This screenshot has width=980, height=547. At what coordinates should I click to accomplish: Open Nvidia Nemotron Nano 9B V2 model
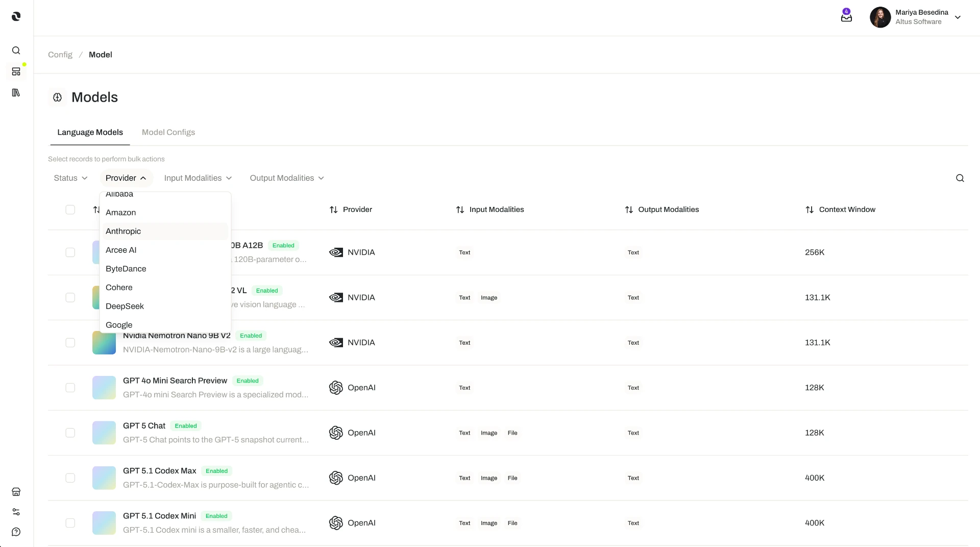(x=177, y=336)
